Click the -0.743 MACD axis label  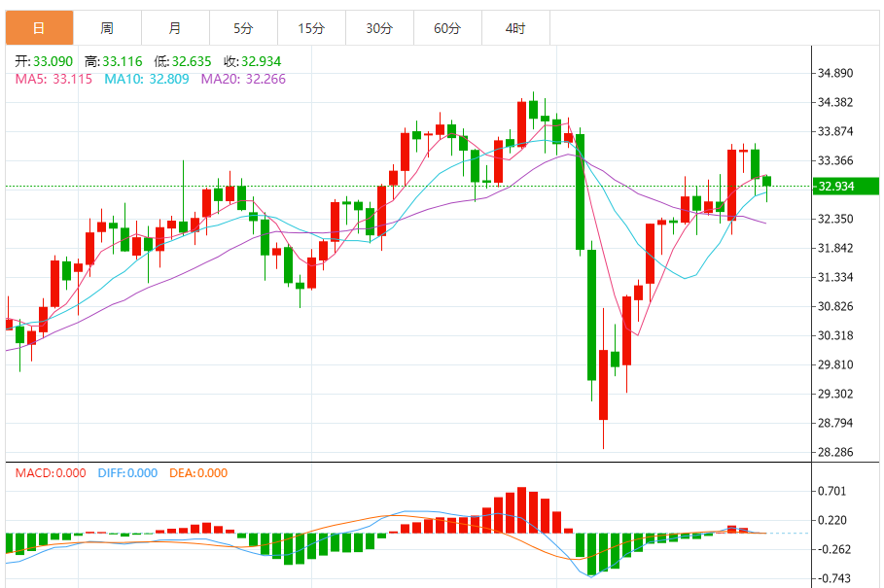833,578
